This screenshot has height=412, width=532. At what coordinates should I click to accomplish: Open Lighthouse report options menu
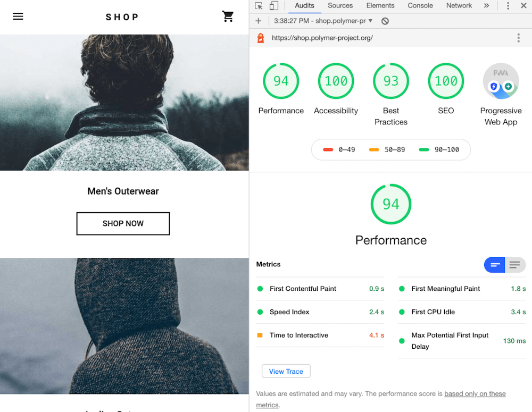point(518,38)
